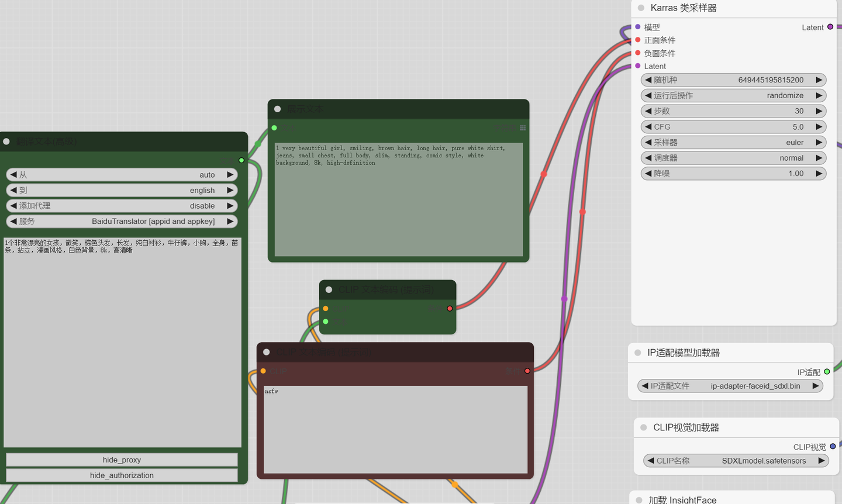Screen dimensions: 842x504
Task: Click the red output socket of the nsfw node
Action: [x=527, y=371]
